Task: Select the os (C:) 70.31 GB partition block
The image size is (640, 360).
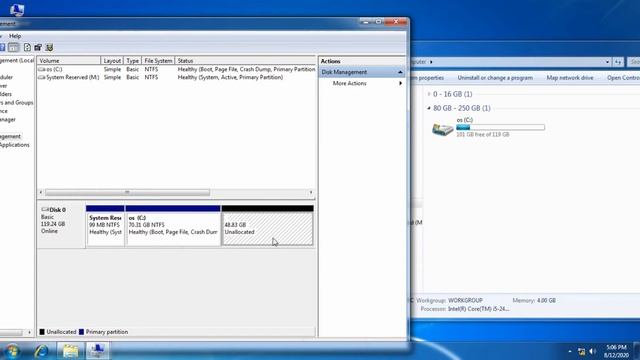Action: (173, 226)
